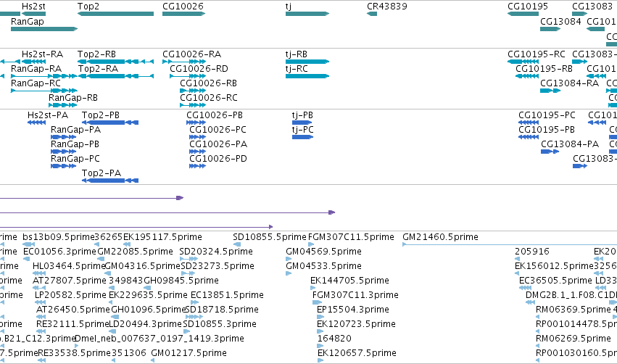
Task: Click the CR43839 gene label
Action: (x=387, y=7)
